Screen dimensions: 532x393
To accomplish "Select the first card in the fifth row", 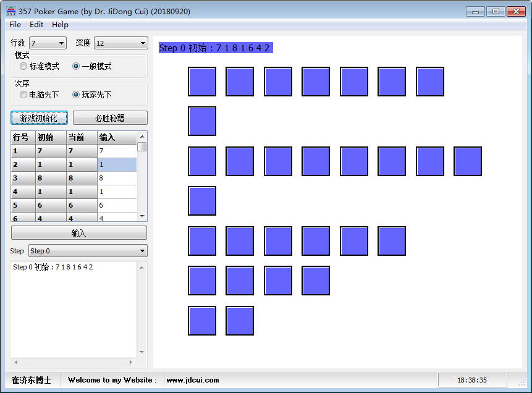I will tap(202, 241).
